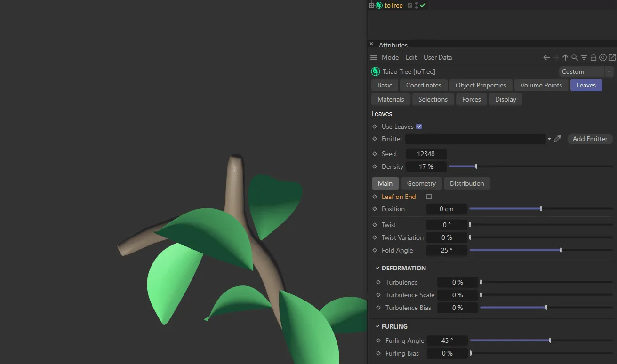Collapse the DEFORMATION section
Image resolution: width=617 pixels, height=364 pixels.
[377, 268]
